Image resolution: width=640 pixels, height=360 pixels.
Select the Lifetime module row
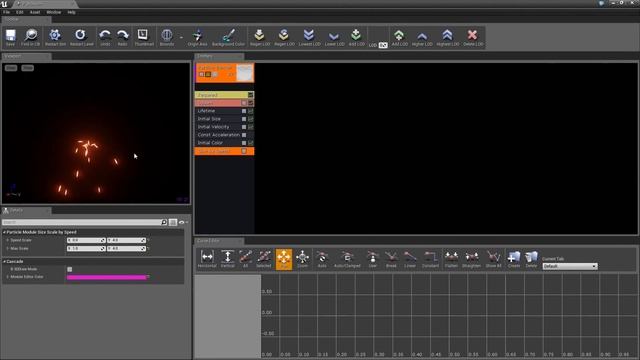point(224,111)
